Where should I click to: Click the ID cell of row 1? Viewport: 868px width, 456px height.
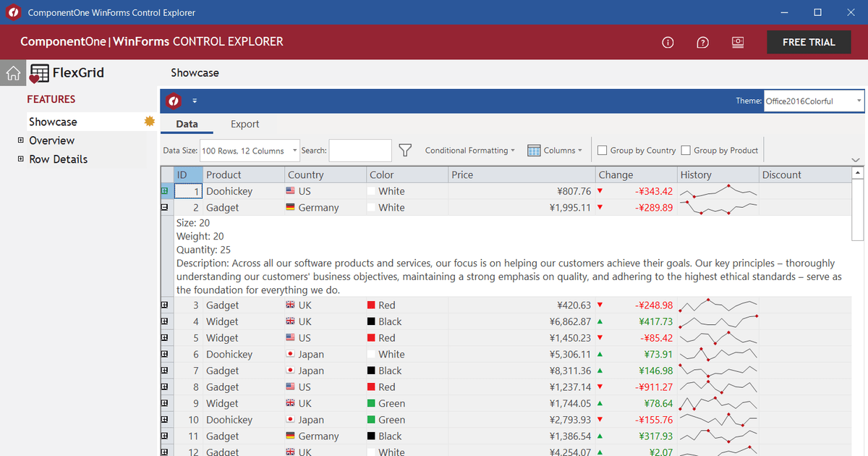[188, 191]
